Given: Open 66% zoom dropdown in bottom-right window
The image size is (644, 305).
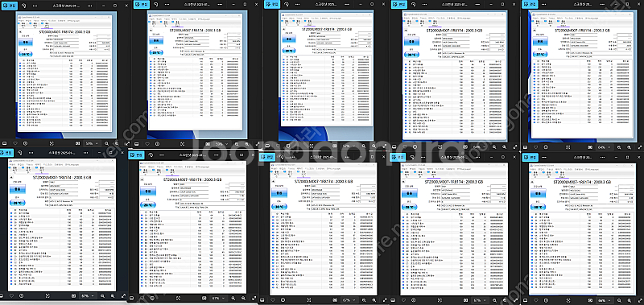Looking at the screenshot, I should click(x=605, y=300).
